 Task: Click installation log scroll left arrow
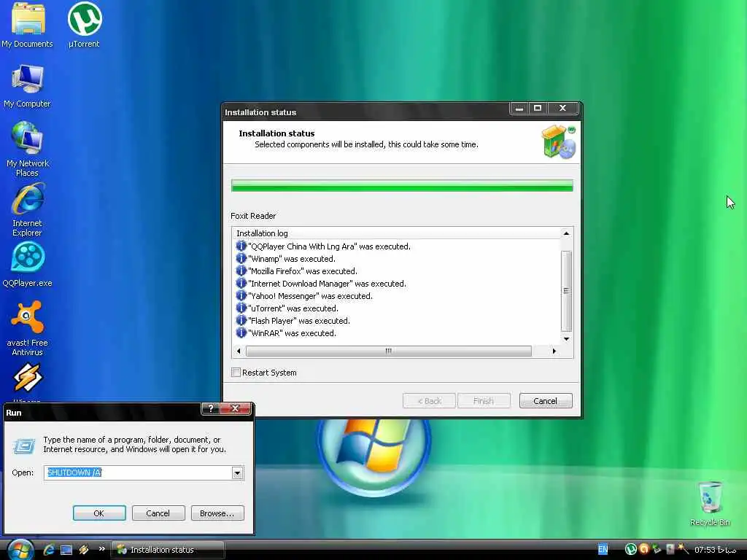coord(239,351)
